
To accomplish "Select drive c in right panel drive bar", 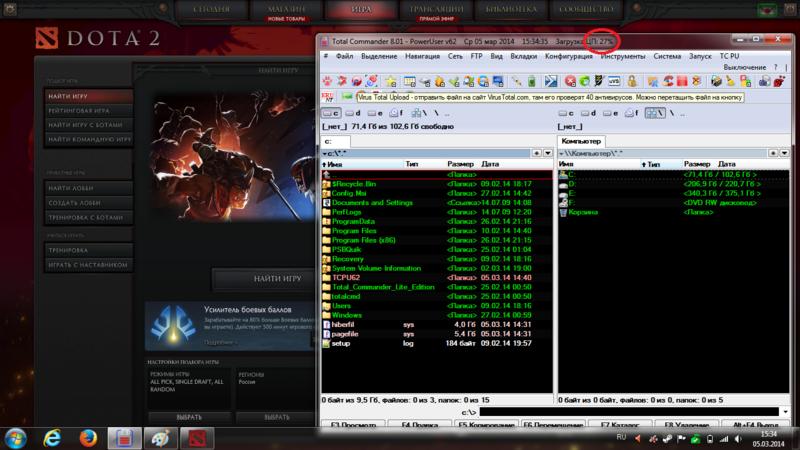I will 566,113.
